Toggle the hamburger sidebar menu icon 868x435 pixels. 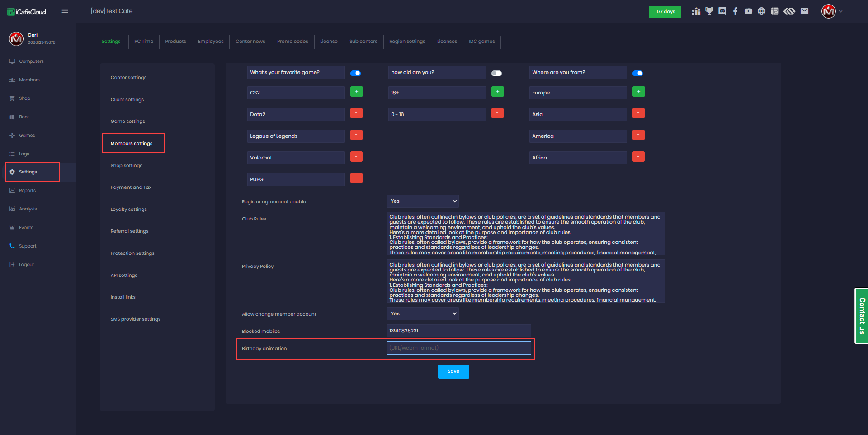65,11
